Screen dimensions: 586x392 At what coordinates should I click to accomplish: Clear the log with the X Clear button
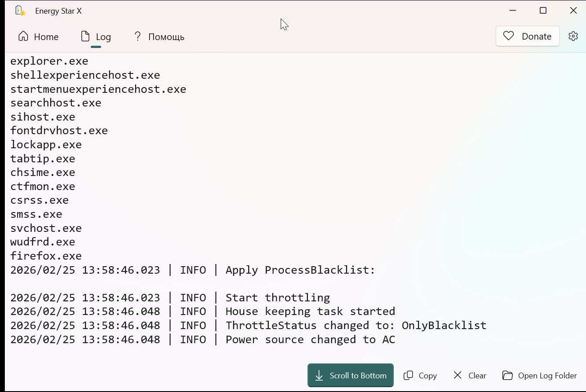click(470, 375)
